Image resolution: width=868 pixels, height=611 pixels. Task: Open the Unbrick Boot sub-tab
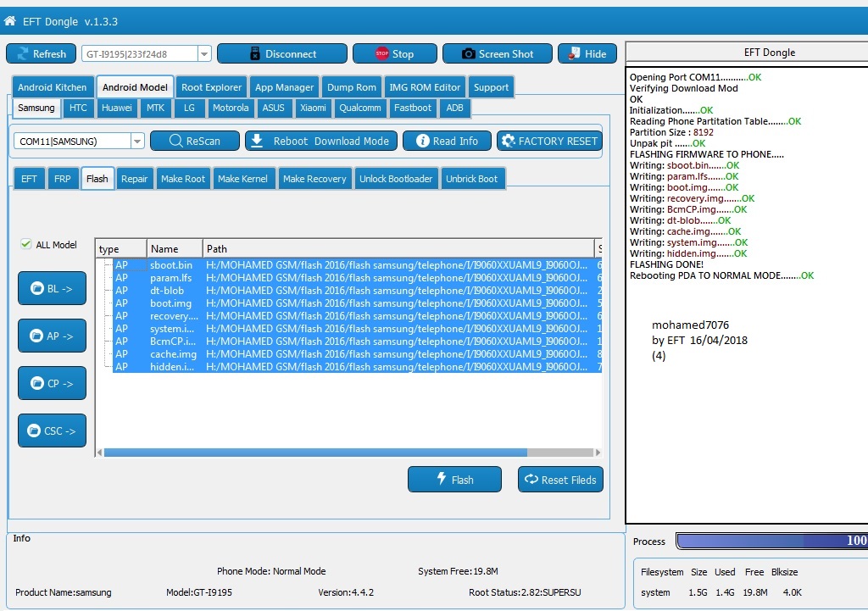click(x=471, y=178)
